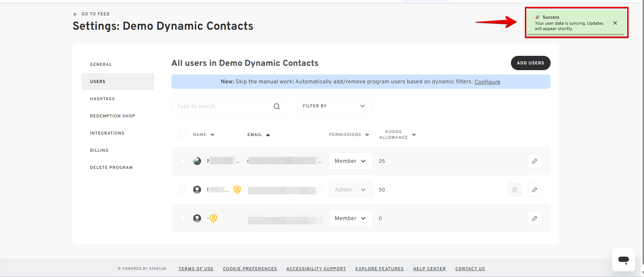Open the Filter By dropdown
Image resolution: width=644 pixels, height=277 pixels.
pyautogui.click(x=335, y=106)
